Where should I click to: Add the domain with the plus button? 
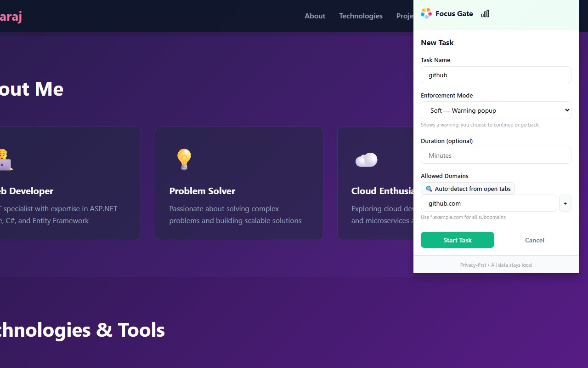coord(565,203)
